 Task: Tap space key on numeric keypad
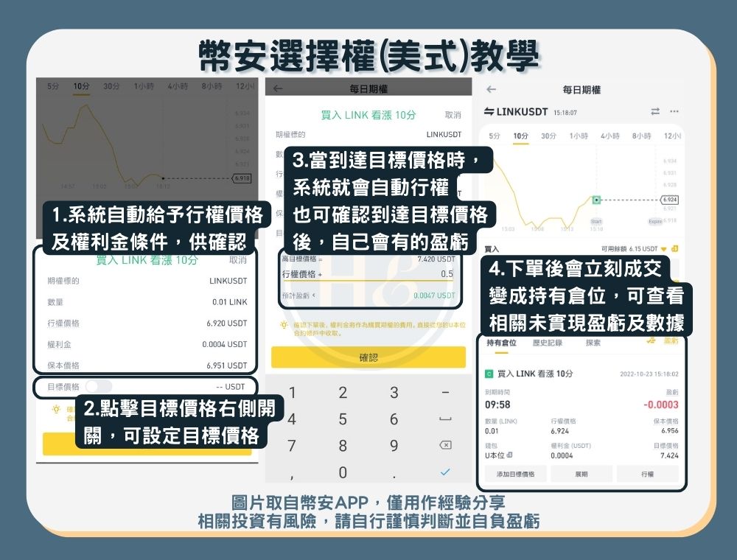(445, 419)
